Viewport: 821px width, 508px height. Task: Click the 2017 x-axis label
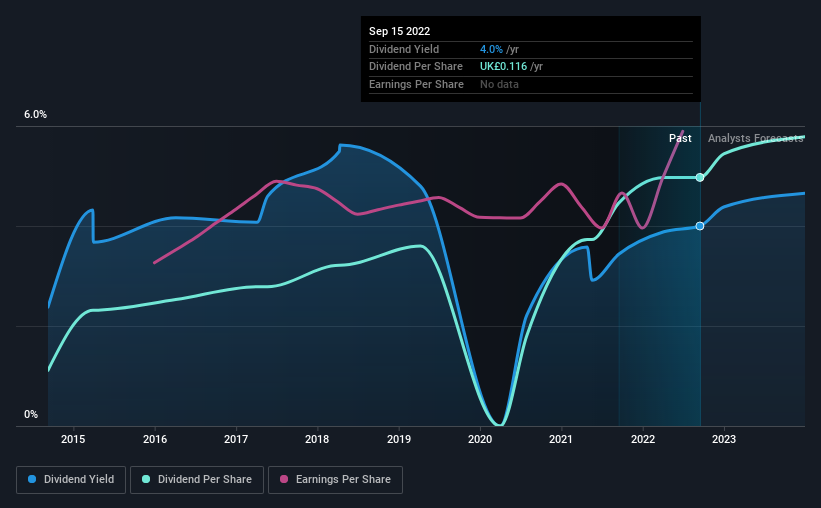236,439
